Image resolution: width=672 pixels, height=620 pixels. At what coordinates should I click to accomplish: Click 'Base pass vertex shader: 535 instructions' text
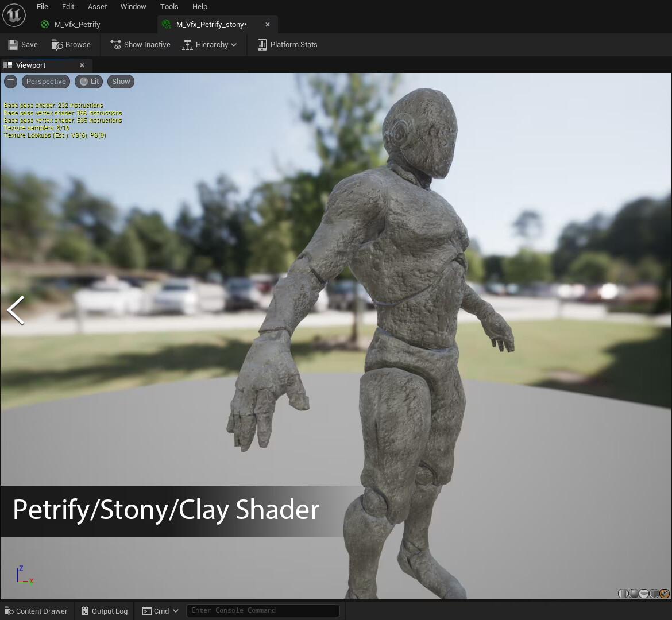click(63, 121)
